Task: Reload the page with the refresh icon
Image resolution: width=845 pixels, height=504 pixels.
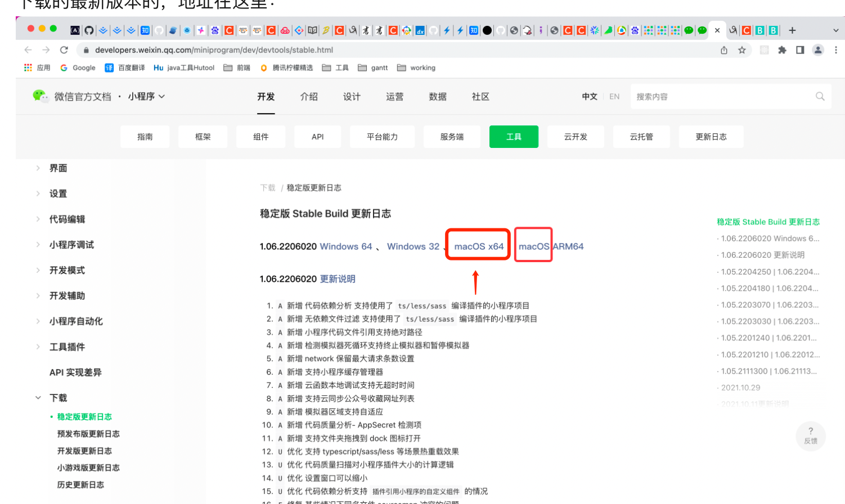Action: (x=64, y=50)
